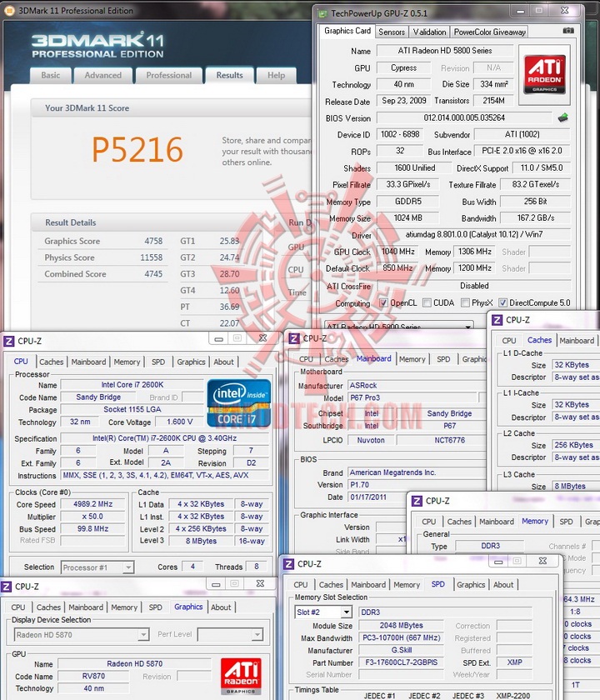Click the GPU-Z title bar icon
600x700 pixels.
(x=322, y=13)
